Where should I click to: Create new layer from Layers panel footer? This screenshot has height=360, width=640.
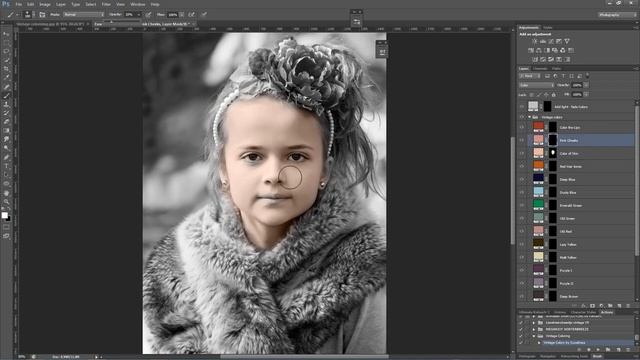coord(619,306)
